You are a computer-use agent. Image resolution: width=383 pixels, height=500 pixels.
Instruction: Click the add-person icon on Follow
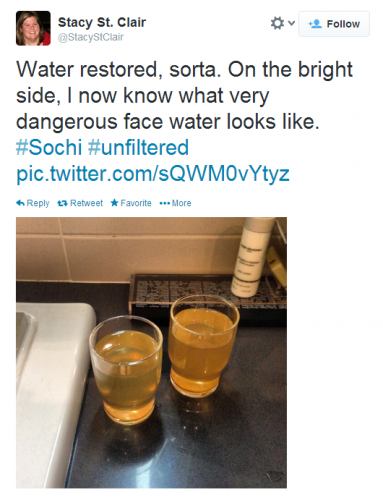(x=315, y=24)
